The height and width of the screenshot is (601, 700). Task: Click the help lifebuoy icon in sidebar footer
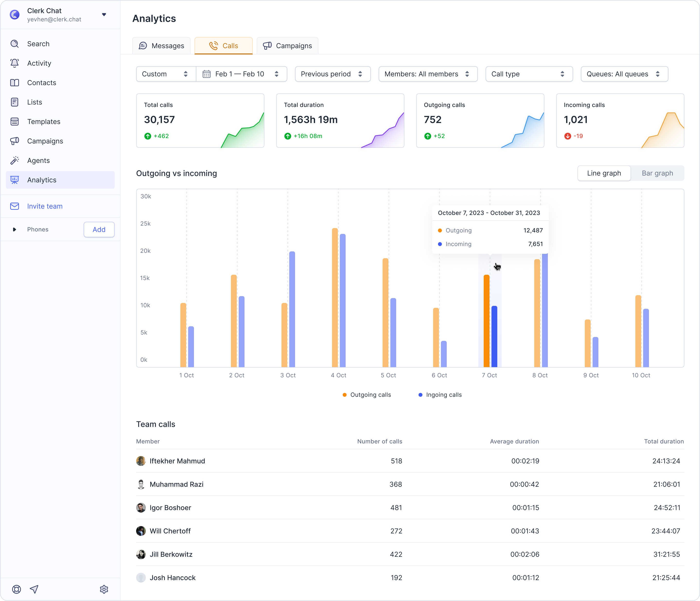17,589
